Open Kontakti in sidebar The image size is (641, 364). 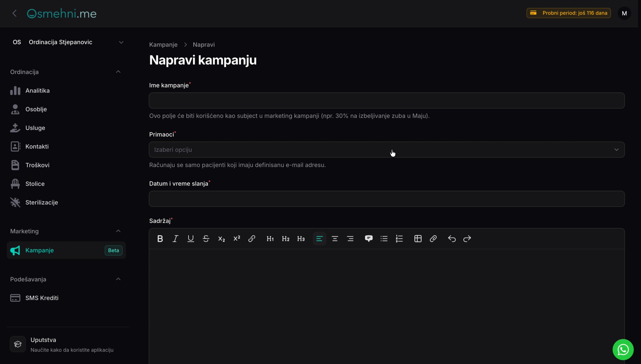pos(66,146)
